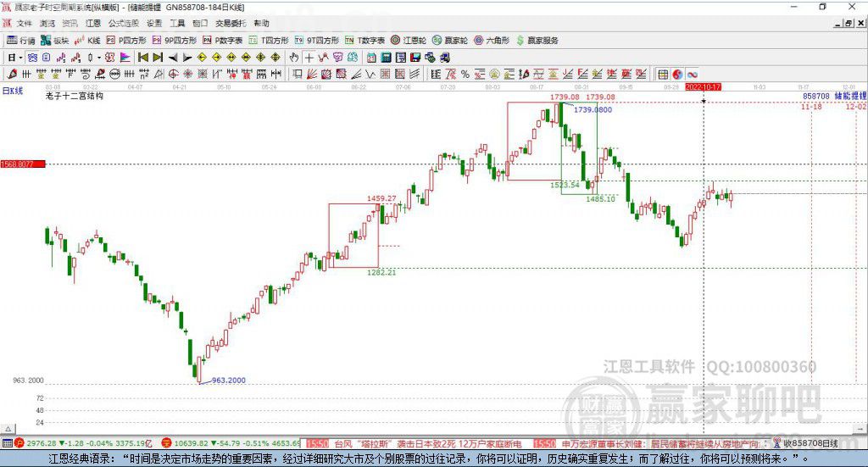868x467 pixels.
Task: Toggle the grid table view button
Action: 663,74
